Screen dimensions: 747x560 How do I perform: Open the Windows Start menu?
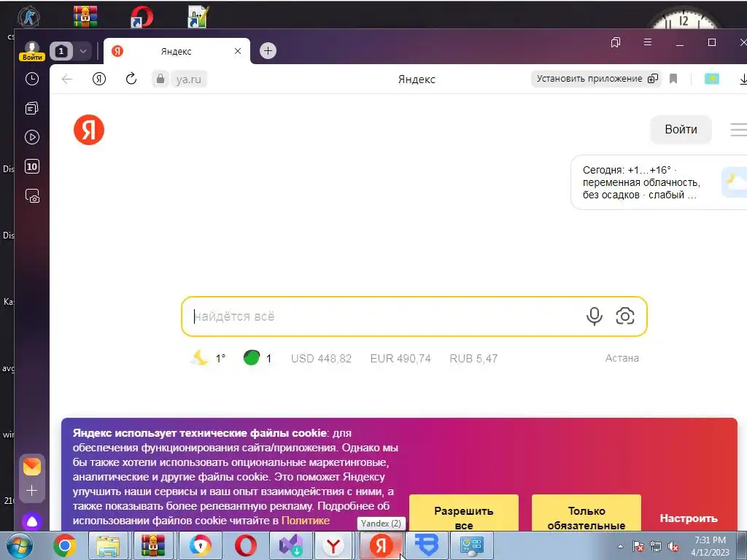pyautogui.click(x=19, y=545)
